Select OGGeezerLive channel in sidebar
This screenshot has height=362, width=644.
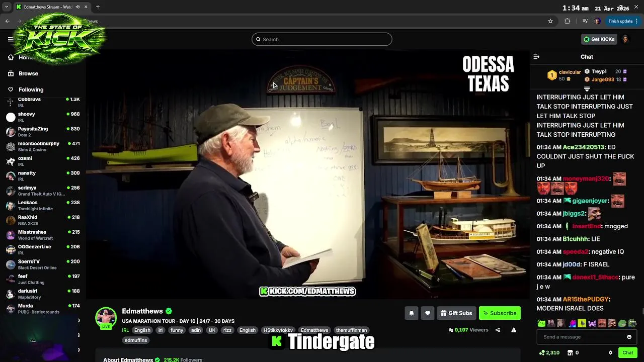coord(43,249)
